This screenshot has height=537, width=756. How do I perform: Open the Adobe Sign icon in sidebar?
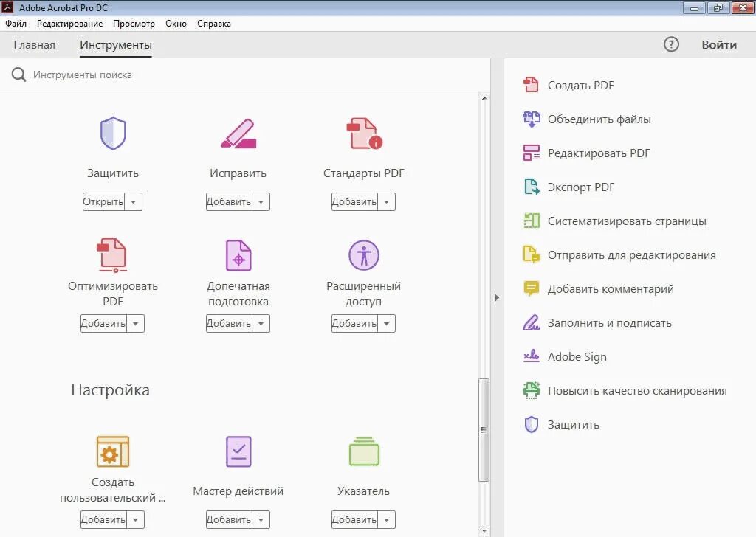click(531, 356)
